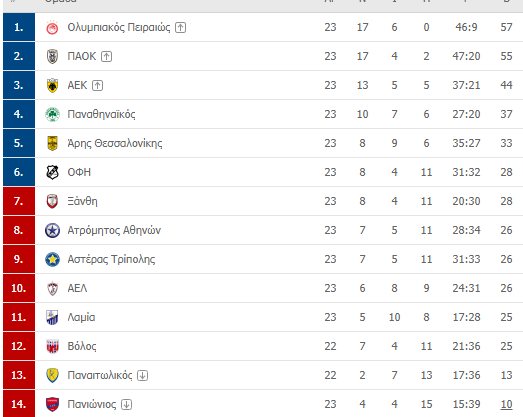Image resolution: width=523 pixels, height=417 pixels.
Task: Click the Ατρόμητος Αθηνών star logo
Action: click(52, 231)
